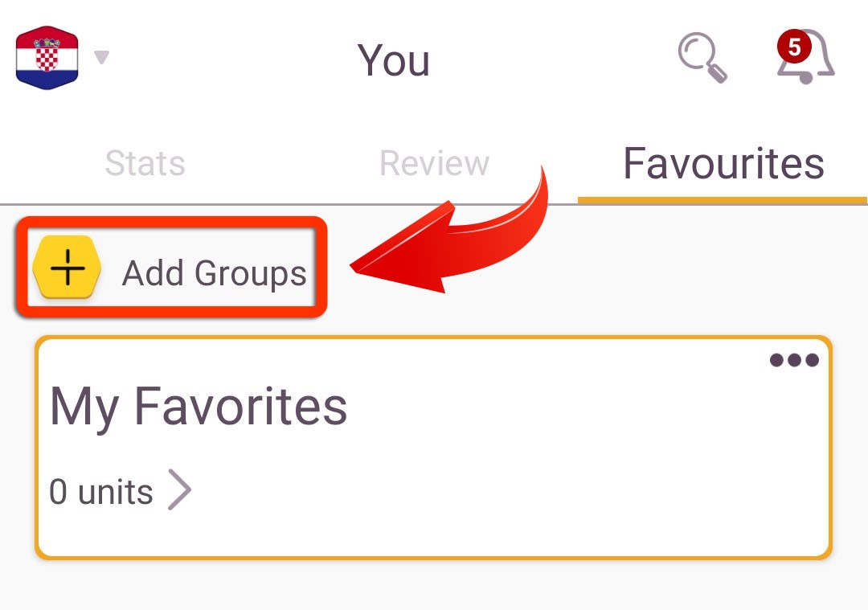Tap the You page title

pyautogui.click(x=394, y=59)
